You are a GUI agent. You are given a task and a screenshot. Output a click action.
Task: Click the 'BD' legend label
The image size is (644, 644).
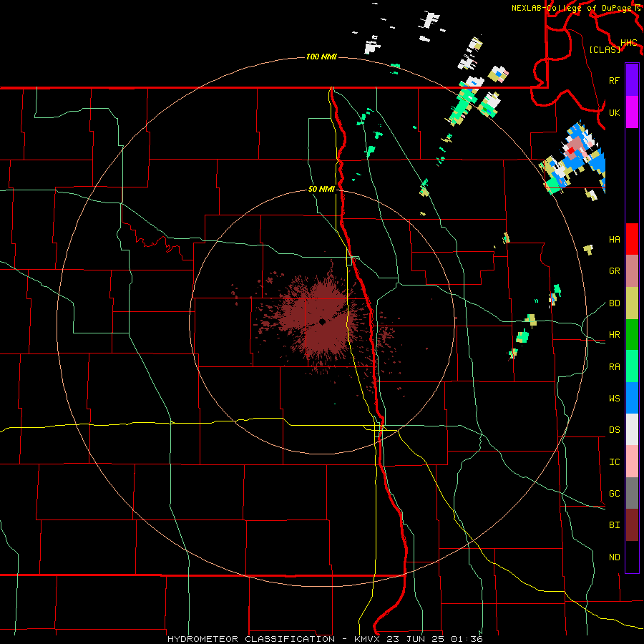614,303
